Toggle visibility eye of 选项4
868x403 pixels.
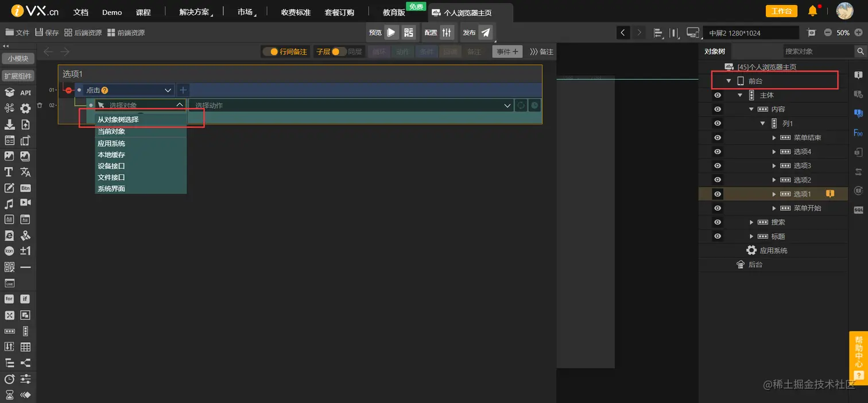point(717,152)
